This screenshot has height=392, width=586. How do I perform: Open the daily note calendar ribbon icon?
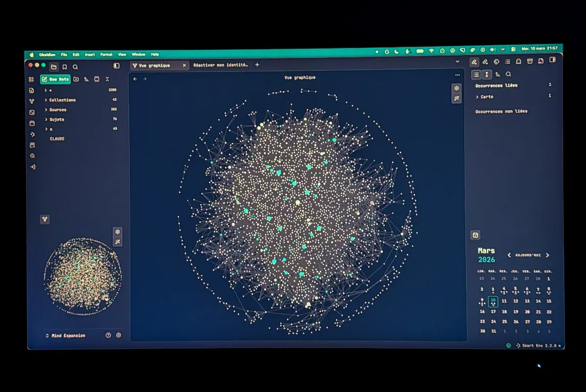32,123
